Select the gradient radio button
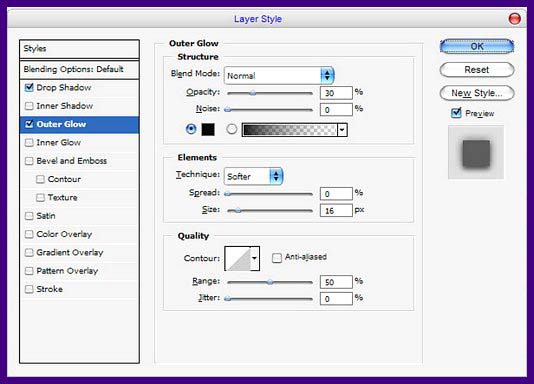 click(x=232, y=129)
